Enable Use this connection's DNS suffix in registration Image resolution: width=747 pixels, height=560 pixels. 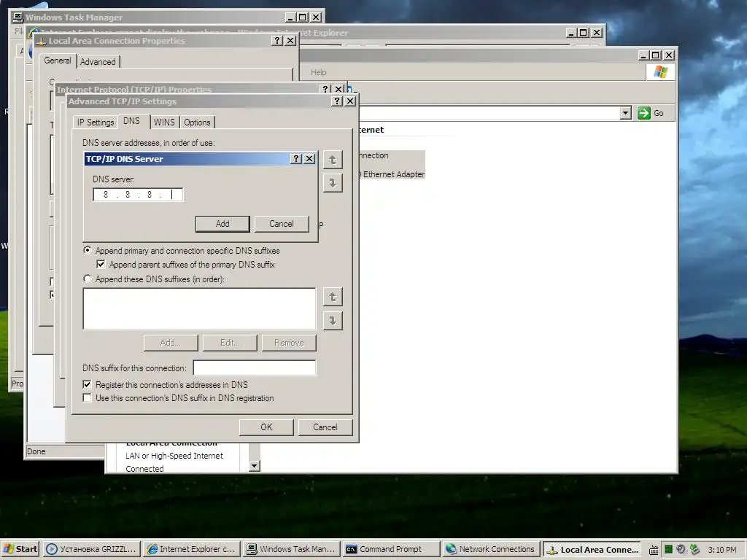tap(87, 397)
